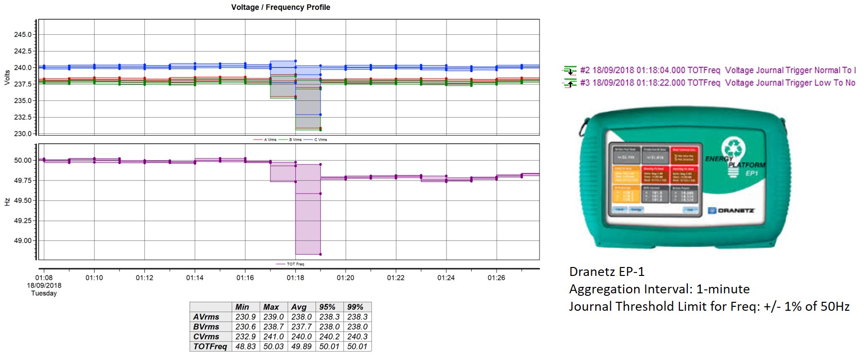The width and height of the screenshot is (868, 355).
Task: Click the 232.5 label on the Volts axis
Action: [x=22, y=117]
